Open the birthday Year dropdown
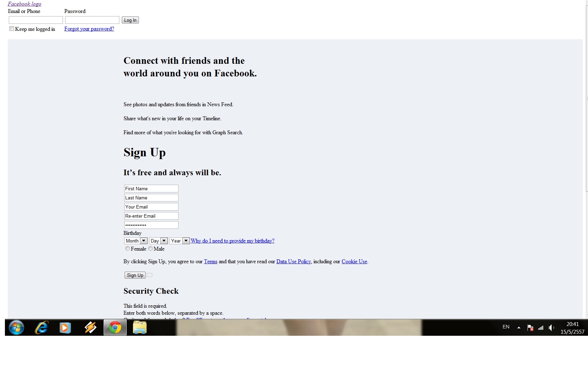The width and height of the screenshot is (588, 368). coord(180,241)
